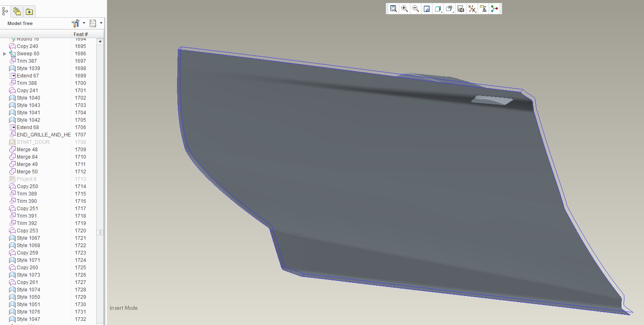644x325 pixels.
Task: Select the Copy 253 feature icon
Action: (x=12, y=231)
